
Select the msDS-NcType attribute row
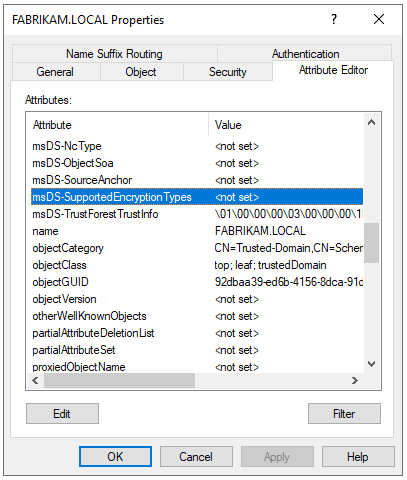click(x=197, y=146)
